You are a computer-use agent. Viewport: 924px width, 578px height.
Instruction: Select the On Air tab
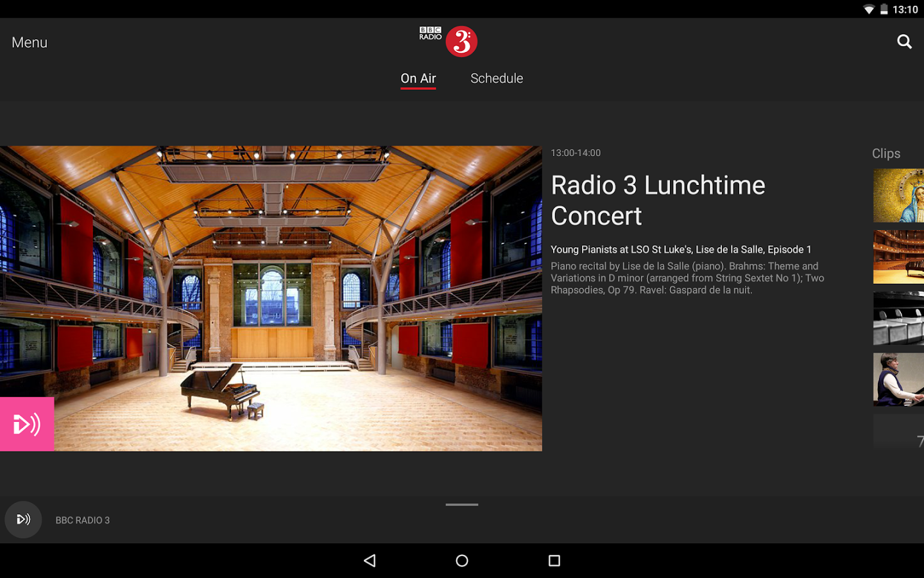[x=418, y=78]
